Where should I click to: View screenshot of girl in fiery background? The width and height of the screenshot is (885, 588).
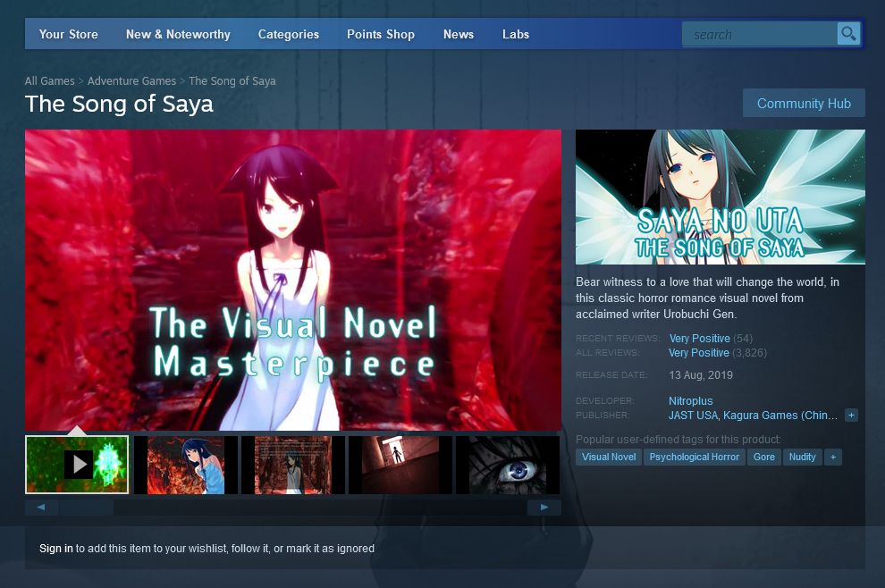pyautogui.click(x=186, y=465)
